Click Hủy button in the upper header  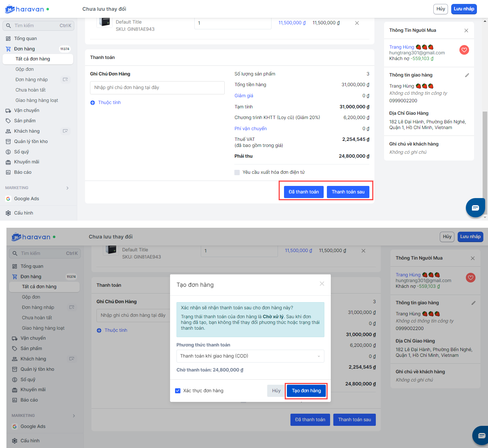click(x=441, y=9)
